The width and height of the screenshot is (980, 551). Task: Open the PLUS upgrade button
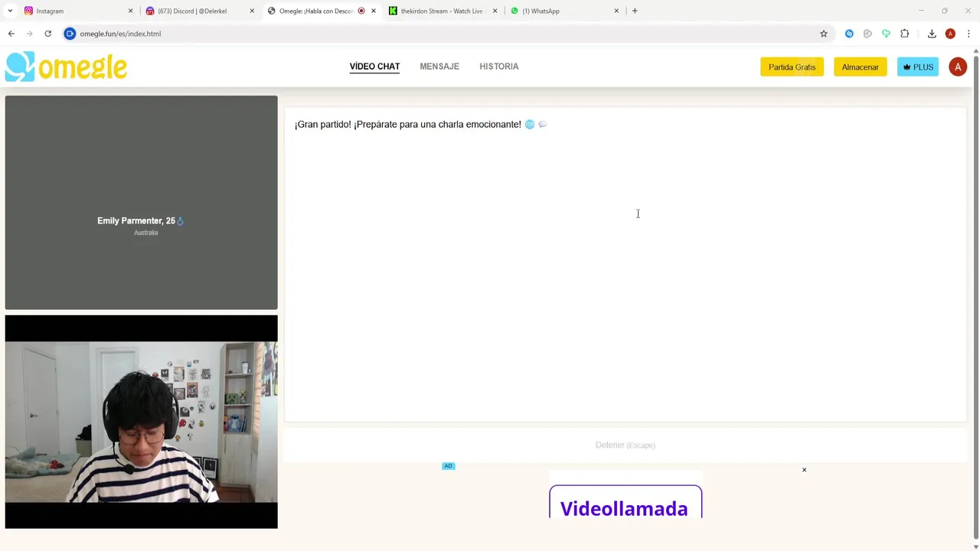[918, 67]
